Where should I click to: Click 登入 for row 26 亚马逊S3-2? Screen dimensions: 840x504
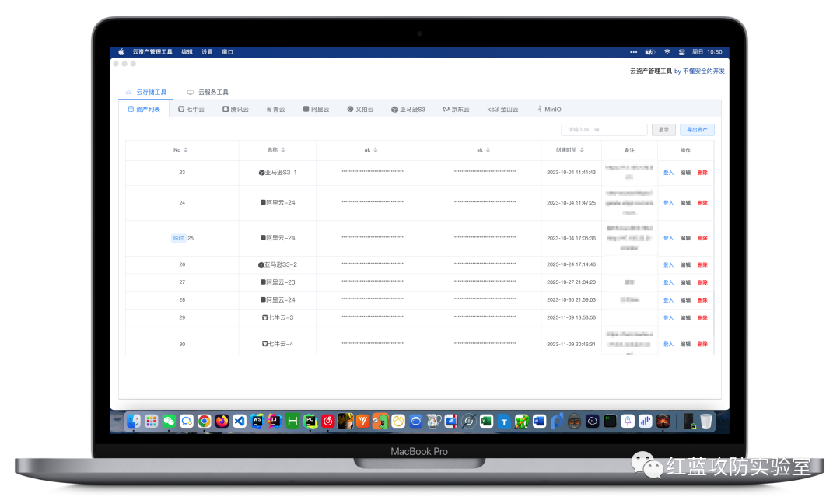pos(669,265)
